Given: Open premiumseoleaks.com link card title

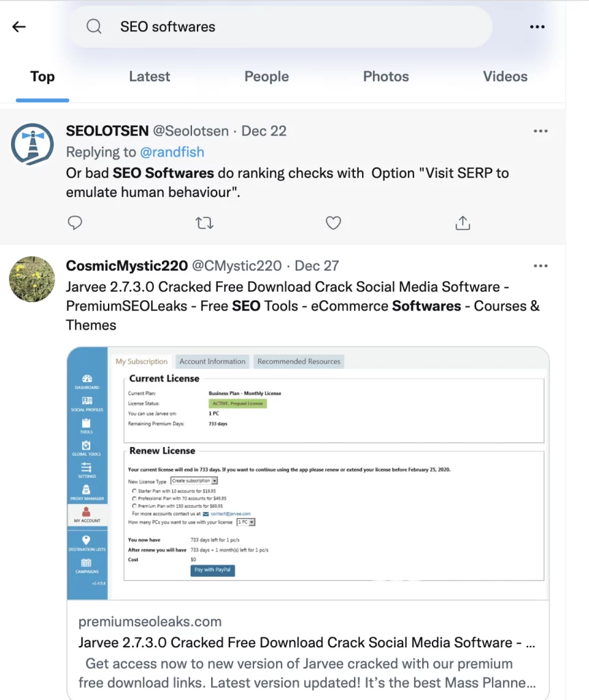Looking at the screenshot, I should pos(307,643).
